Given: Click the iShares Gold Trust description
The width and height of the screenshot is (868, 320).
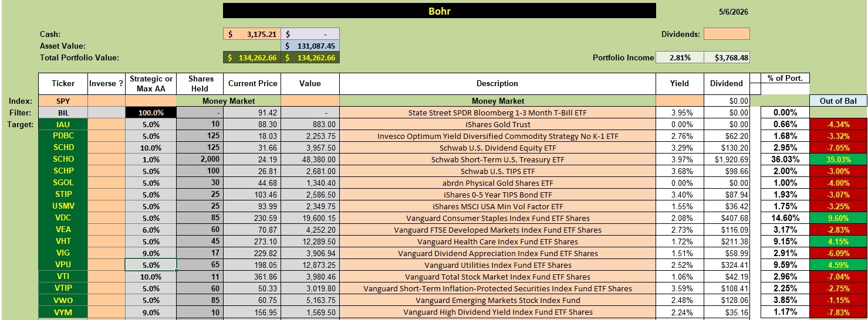Looking at the screenshot, I should point(498,124).
